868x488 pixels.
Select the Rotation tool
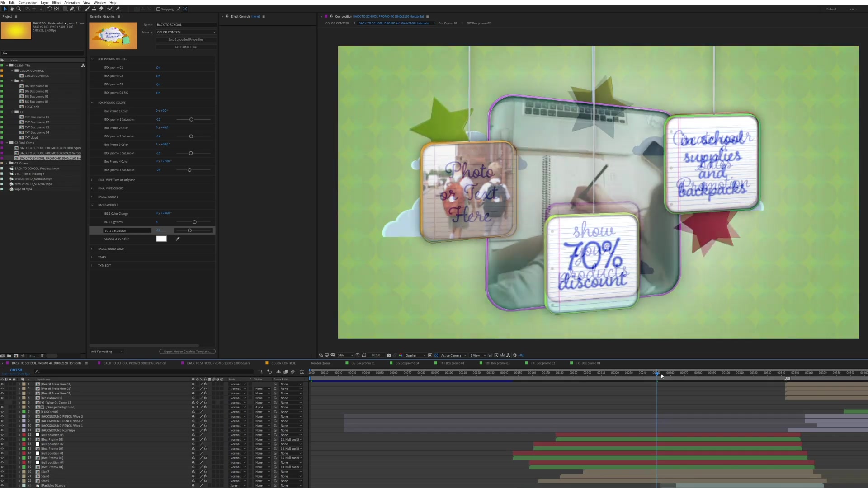[x=50, y=9]
